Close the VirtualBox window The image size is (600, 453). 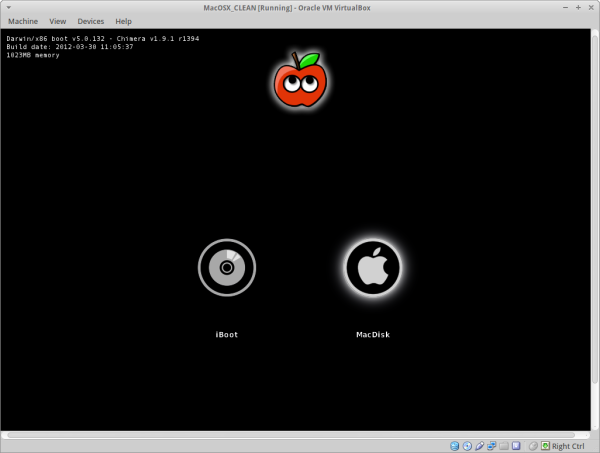pos(591,8)
